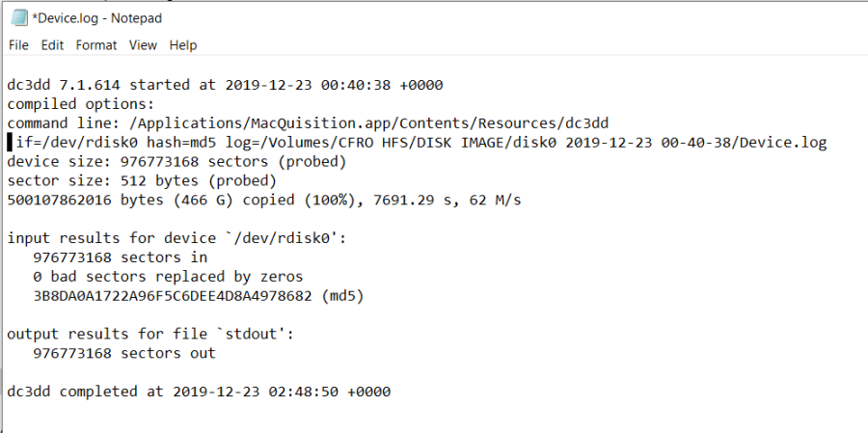Place cursor on "976773168 sectors in" line
Screen dimensions: 868x433
click(120, 257)
